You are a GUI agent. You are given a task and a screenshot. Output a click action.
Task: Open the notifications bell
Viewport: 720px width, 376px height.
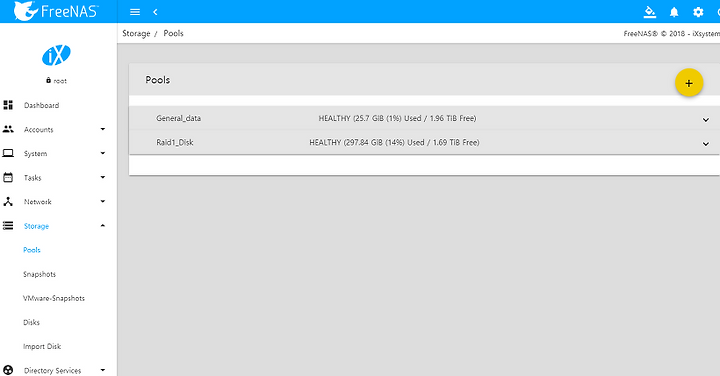[x=674, y=12]
